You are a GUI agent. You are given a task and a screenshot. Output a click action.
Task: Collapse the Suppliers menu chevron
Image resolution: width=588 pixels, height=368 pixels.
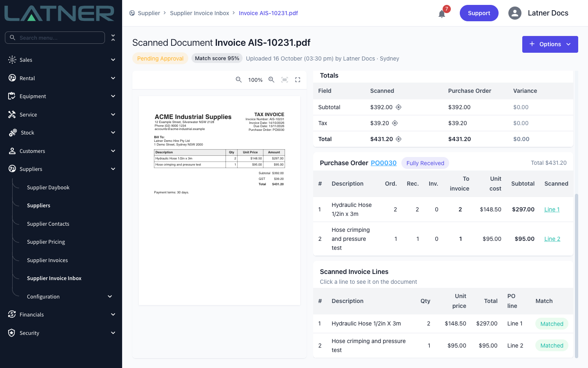113,169
